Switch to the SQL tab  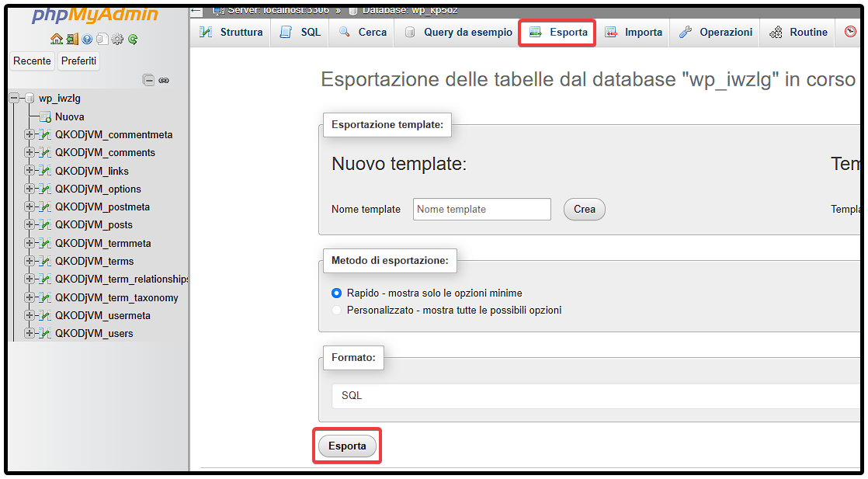[x=300, y=32]
